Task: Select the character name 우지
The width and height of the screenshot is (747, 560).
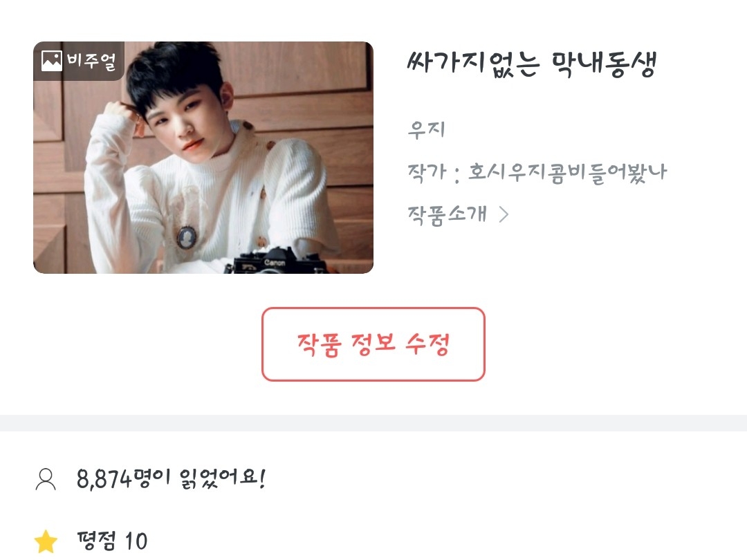Action: [x=426, y=129]
